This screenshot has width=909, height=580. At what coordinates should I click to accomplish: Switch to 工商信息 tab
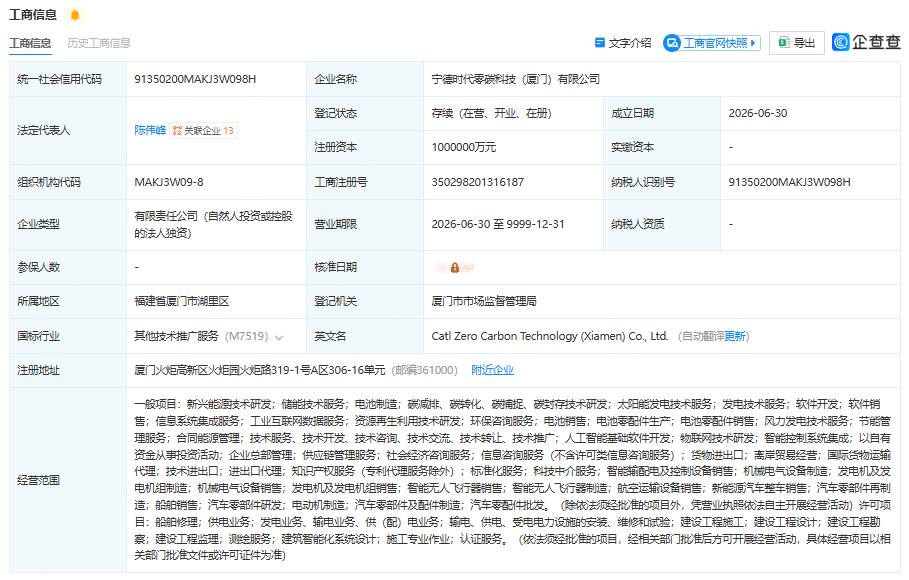[x=30, y=43]
